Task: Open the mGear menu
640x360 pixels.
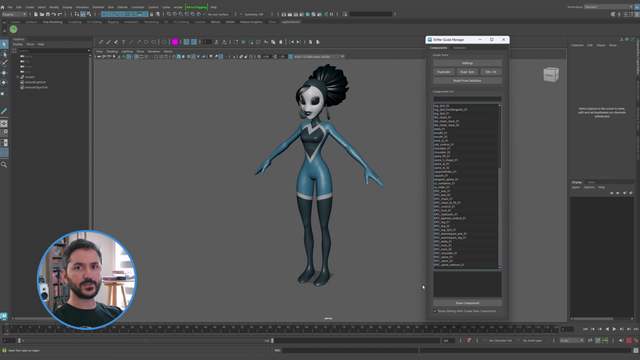Action: pos(178,7)
